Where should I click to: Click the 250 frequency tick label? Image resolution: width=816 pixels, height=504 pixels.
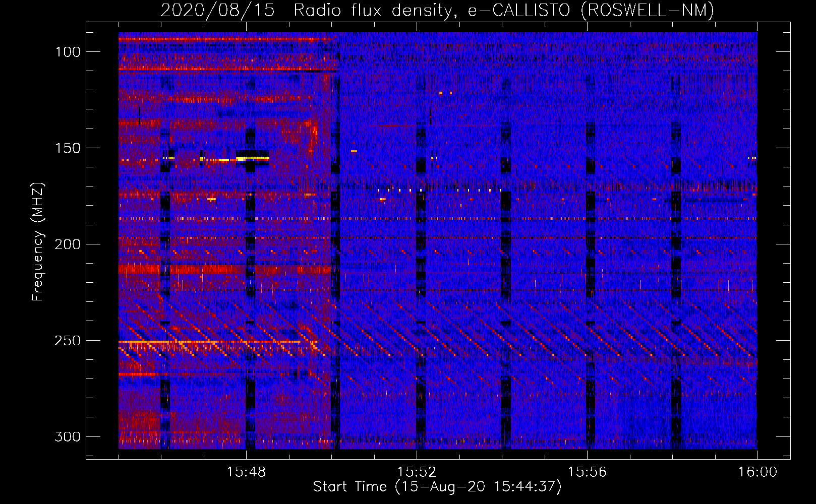(x=68, y=341)
